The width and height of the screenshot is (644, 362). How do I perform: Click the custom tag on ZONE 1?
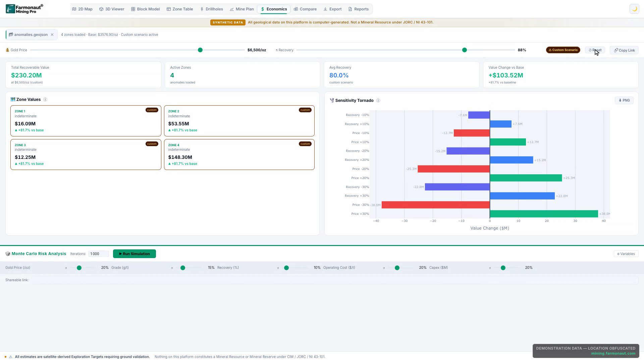152,110
